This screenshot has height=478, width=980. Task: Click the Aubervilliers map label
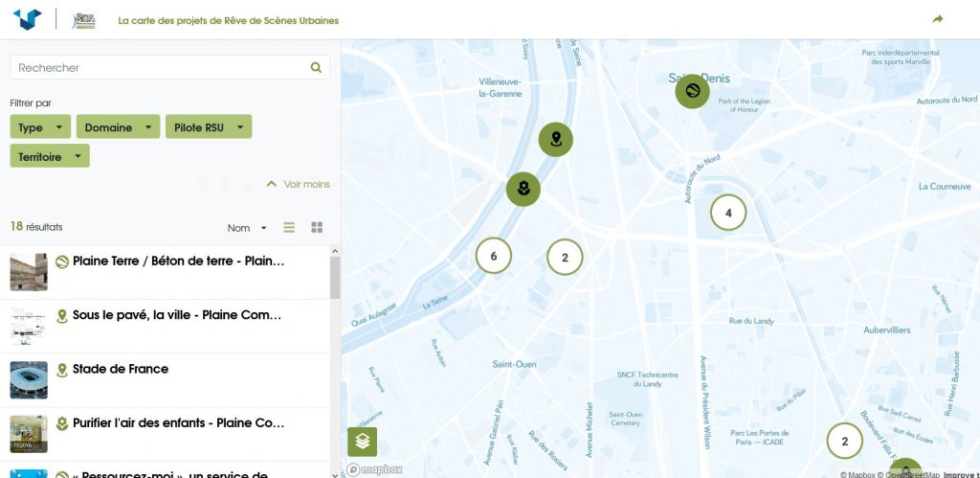click(887, 330)
